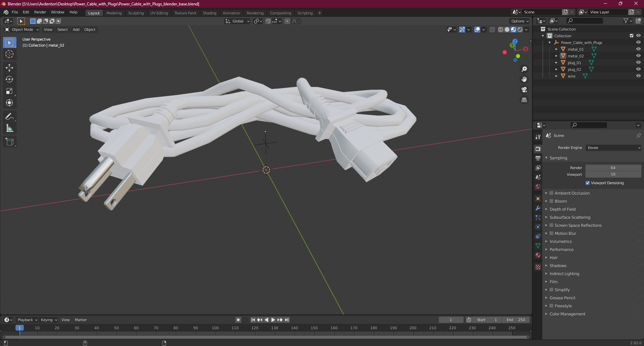Click the zoom magnifier viewport gizmo
This screenshot has width=644, height=346.
[524, 69]
